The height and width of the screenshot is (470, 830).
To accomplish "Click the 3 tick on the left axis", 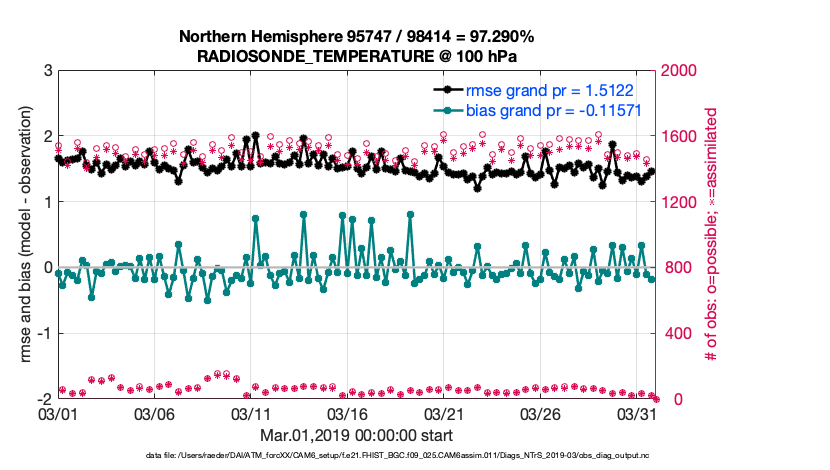I will (x=47, y=71).
